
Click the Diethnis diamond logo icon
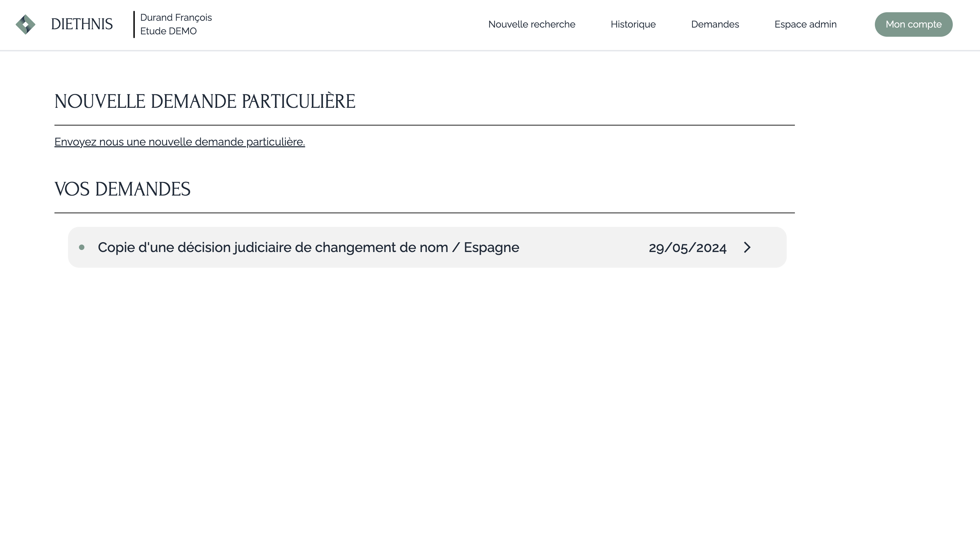(26, 24)
